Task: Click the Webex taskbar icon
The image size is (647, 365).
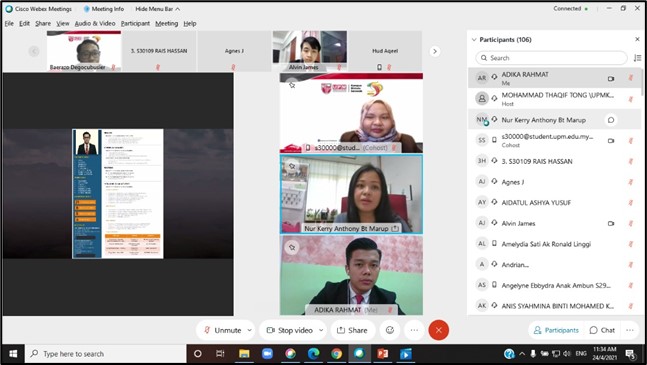Action: tap(359, 354)
